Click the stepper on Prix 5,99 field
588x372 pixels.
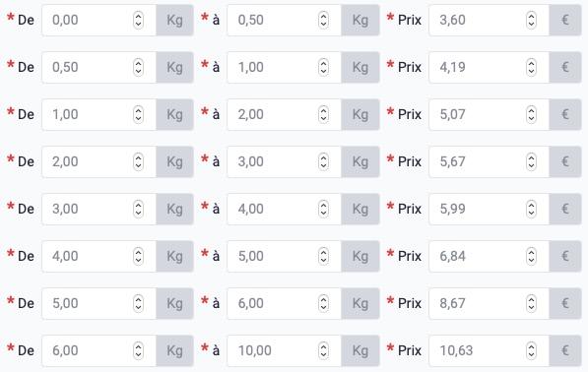tap(532, 209)
